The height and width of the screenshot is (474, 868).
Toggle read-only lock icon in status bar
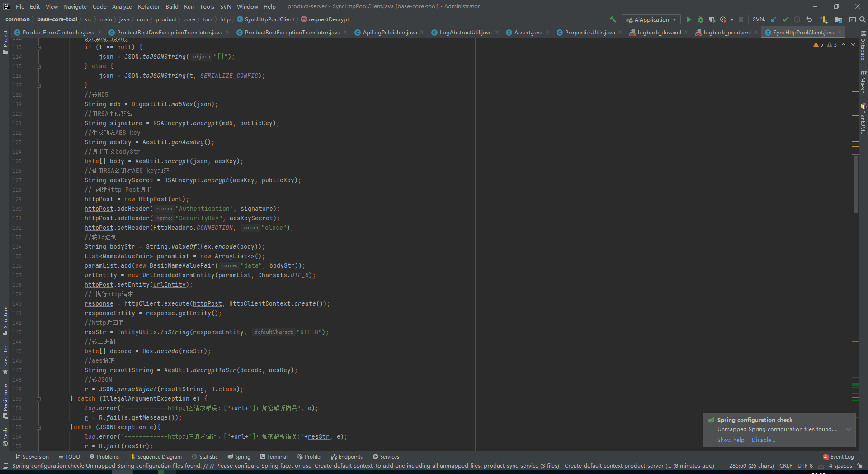[860, 466]
